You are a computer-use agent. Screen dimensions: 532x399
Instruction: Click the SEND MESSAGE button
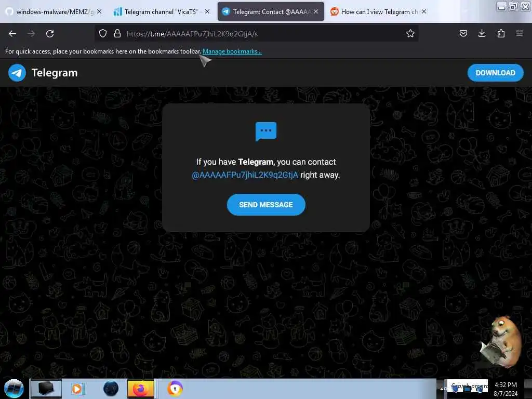266,205
